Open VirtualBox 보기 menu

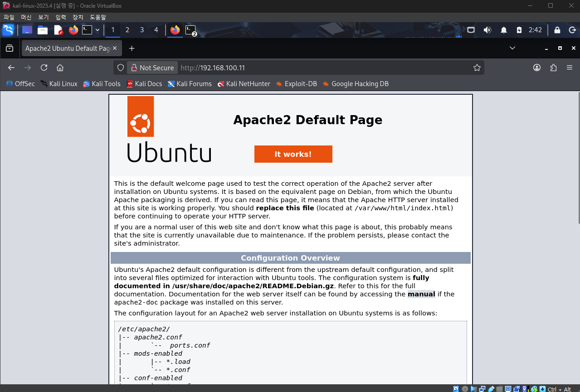coord(44,17)
